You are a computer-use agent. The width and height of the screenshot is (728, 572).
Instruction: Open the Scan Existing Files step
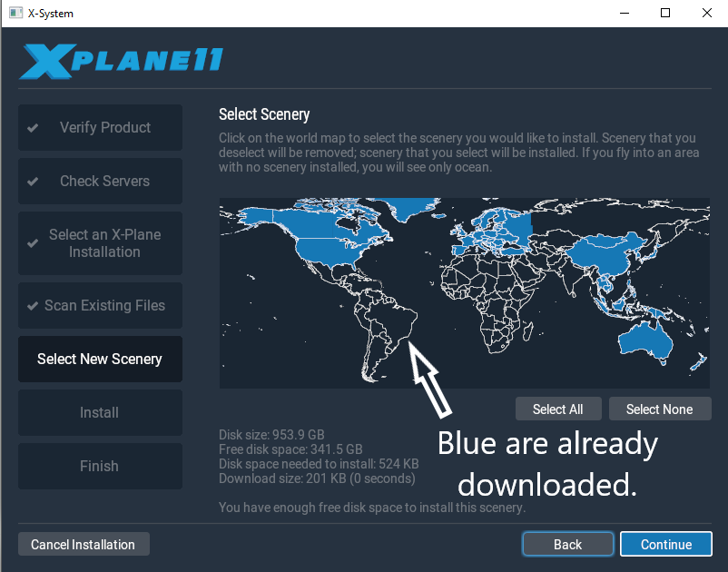point(100,305)
